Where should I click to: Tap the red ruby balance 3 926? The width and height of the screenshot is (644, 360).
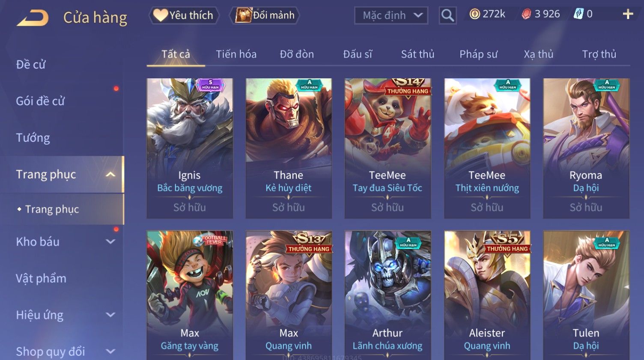(540, 14)
